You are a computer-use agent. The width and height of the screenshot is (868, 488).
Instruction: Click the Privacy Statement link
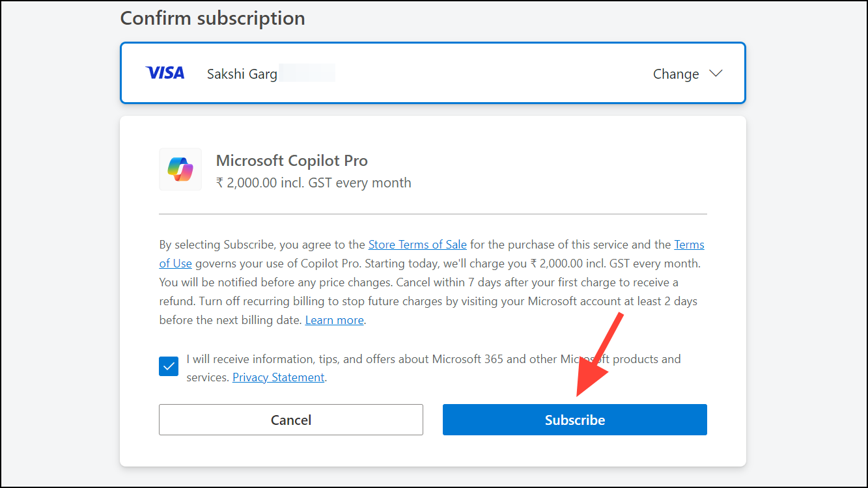click(x=278, y=377)
